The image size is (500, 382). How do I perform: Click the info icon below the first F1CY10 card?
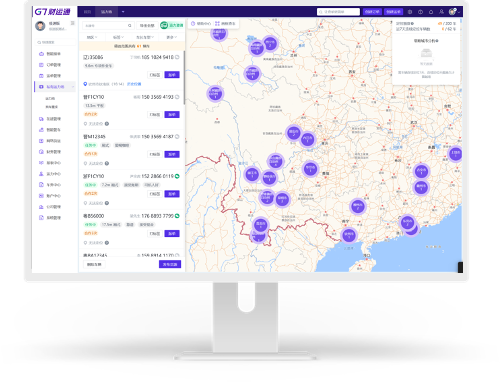click(107, 124)
